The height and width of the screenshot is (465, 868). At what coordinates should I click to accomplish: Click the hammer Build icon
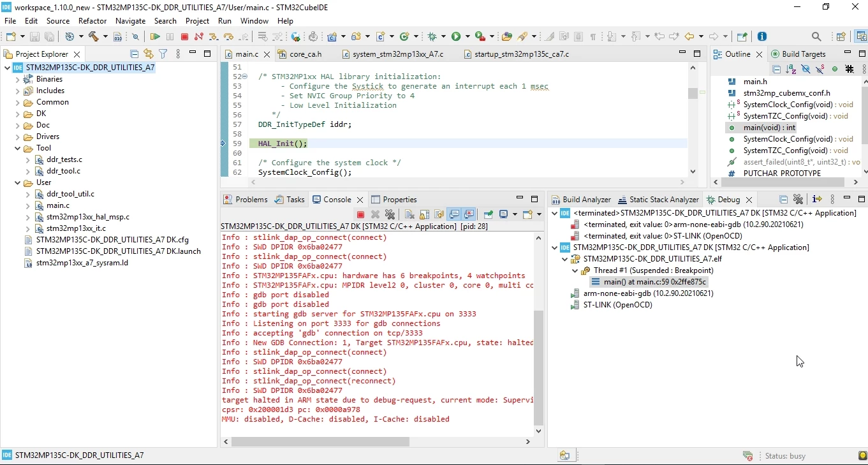[94, 36]
